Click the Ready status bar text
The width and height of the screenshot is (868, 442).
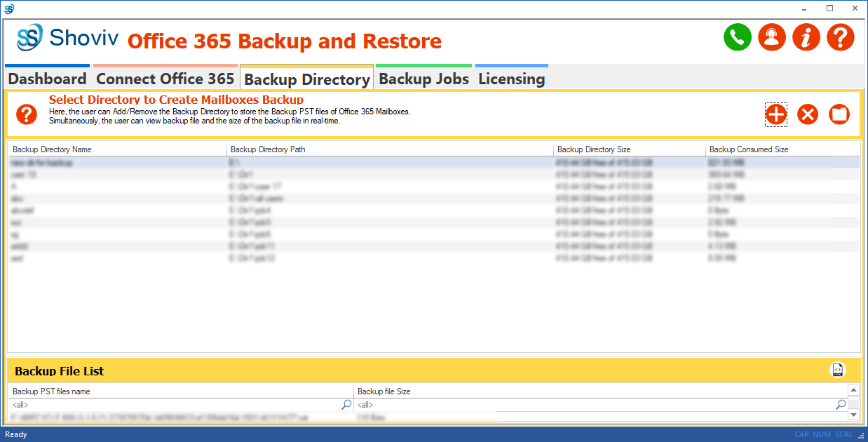16,434
